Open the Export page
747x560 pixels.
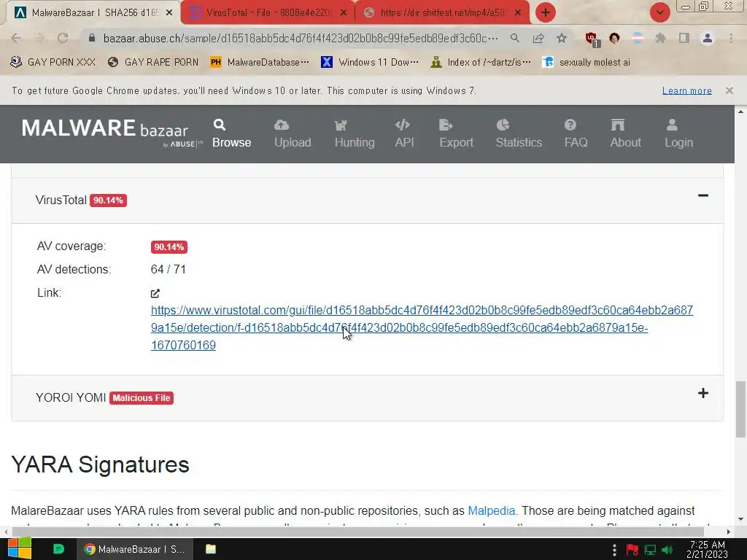456,134
